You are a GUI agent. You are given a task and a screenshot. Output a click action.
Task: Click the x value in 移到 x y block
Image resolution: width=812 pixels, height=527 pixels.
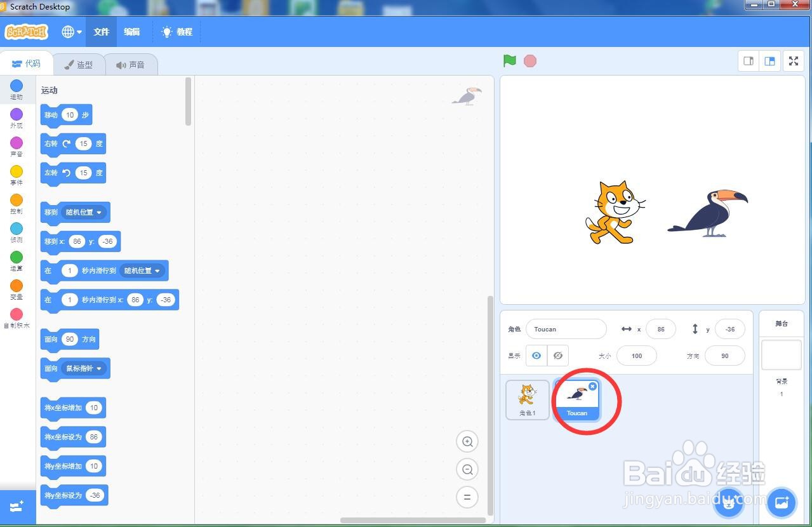[x=77, y=241]
